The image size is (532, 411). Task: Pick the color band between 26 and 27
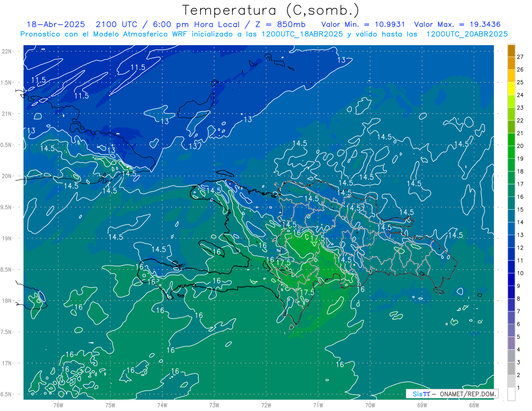click(x=511, y=63)
